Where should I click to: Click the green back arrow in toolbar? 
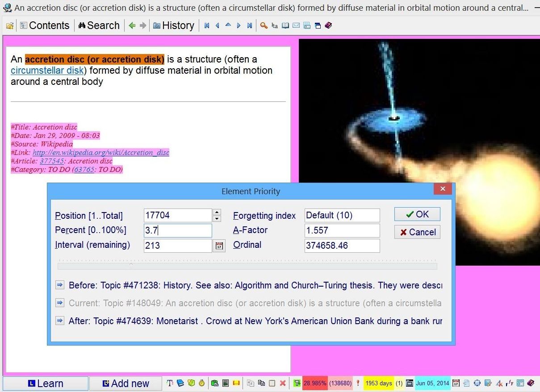pos(132,26)
